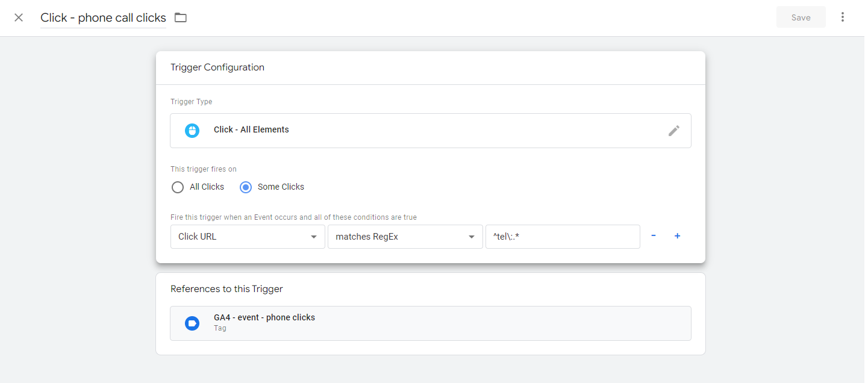Screen dimensions: 868x383
Task: Click the blue mouse trigger type icon
Action: [x=192, y=130]
